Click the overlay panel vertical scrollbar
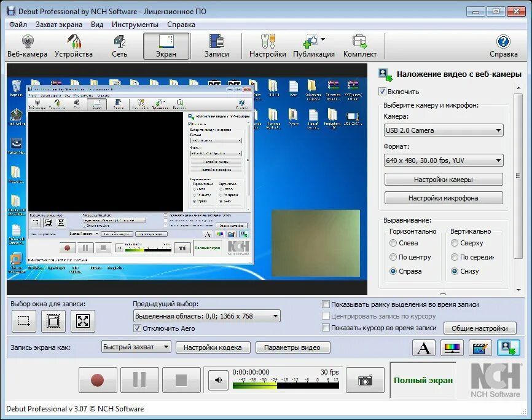This screenshot has height=420, width=532. point(518,176)
